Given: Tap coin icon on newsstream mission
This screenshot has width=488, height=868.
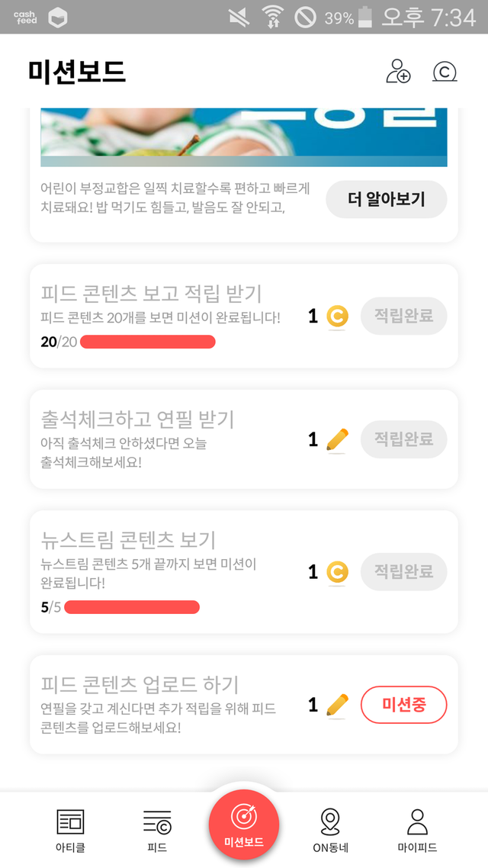Looking at the screenshot, I should click(x=337, y=571).
